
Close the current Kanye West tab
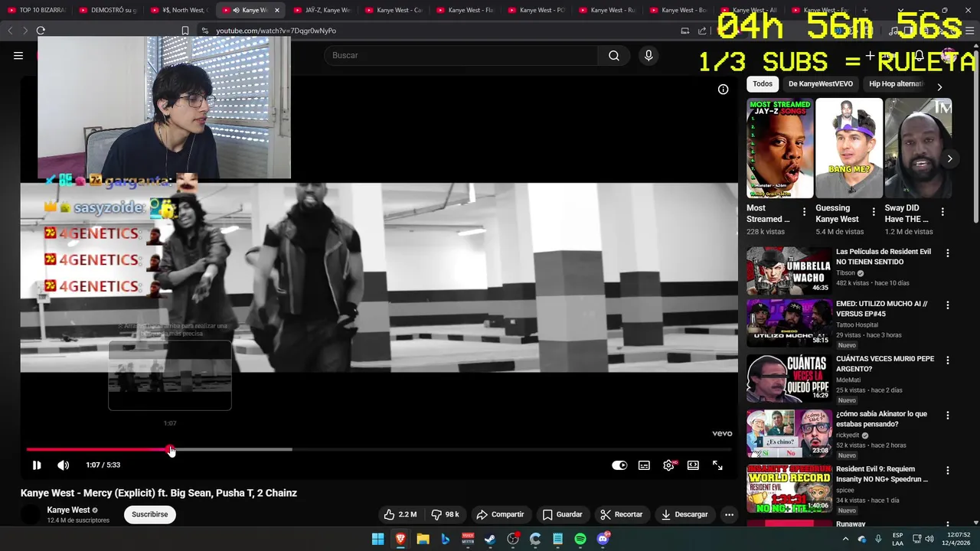(277, 10)
